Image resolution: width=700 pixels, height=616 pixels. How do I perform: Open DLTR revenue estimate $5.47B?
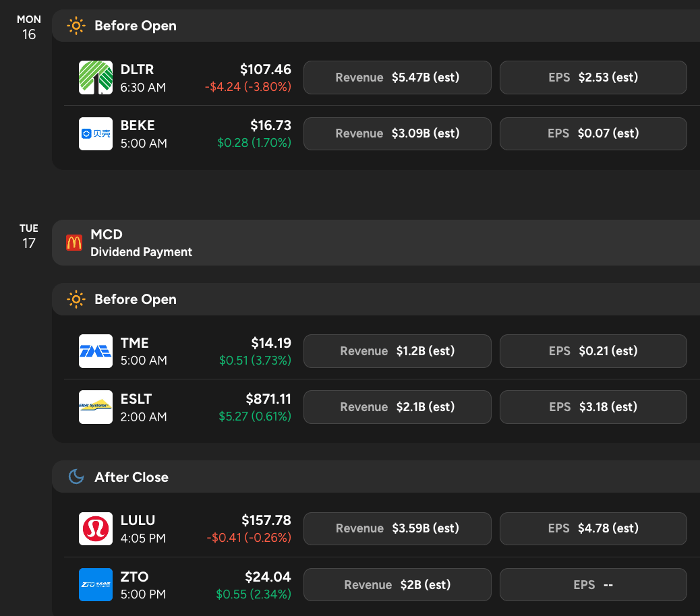click(x=397, y=78)
